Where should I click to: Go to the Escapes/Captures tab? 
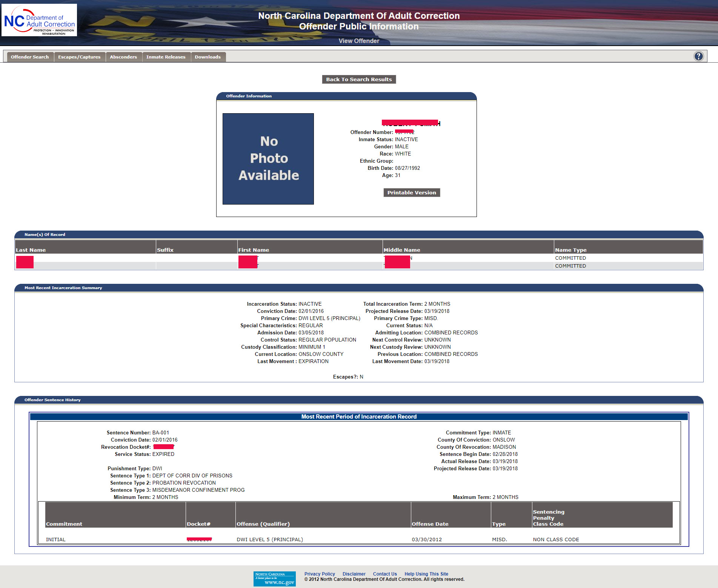79,57
